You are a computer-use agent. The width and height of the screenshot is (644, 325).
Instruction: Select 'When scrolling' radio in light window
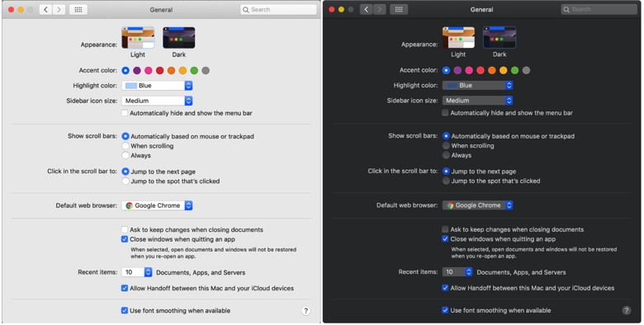coord(125,146)
